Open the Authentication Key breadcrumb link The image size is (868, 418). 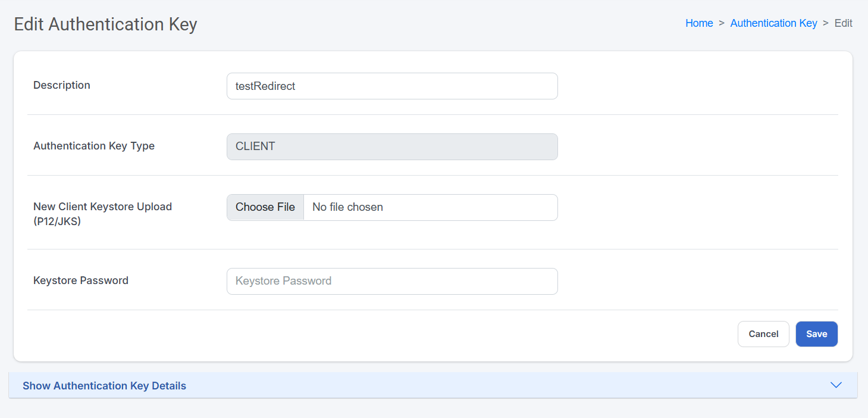pyautogui.click(x=773, y=23)
